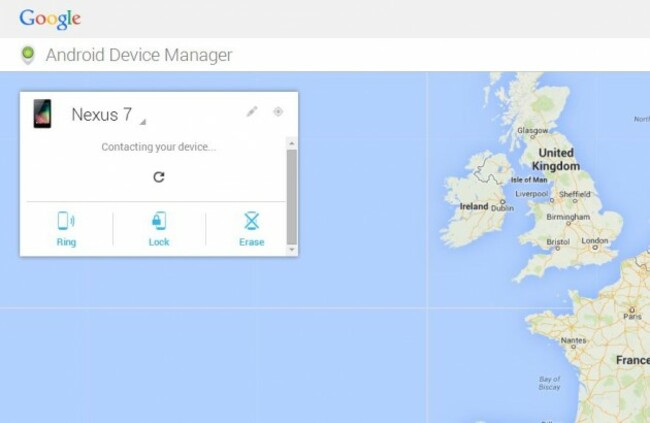Click the Nexus 7 device thumbnail
This screenshot has height=423, width=650.
pos(42,114)
